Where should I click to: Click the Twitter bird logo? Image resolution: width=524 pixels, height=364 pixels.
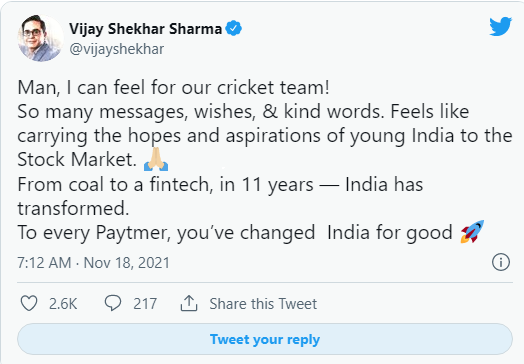pos(500,26)
